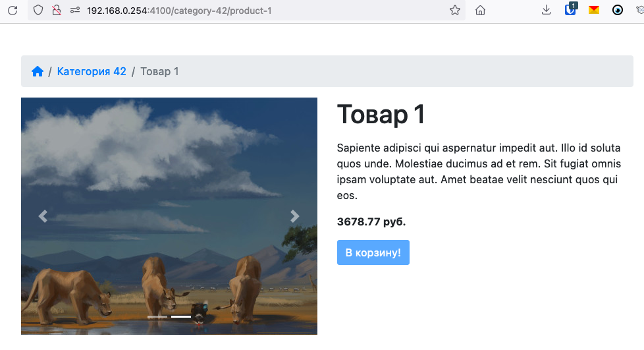Show next carousel image
The height and width of the screenshot is (350, 644).
(x=294, y=216)
